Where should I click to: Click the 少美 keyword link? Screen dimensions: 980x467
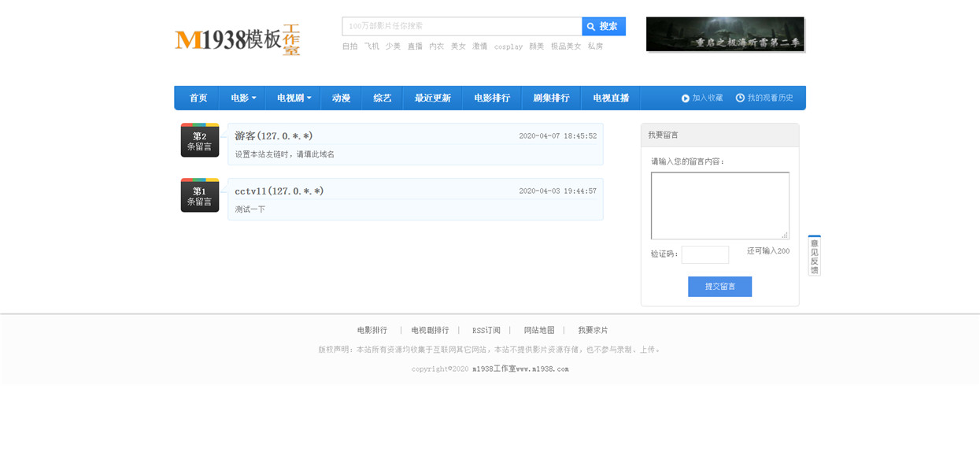(393, 46)
